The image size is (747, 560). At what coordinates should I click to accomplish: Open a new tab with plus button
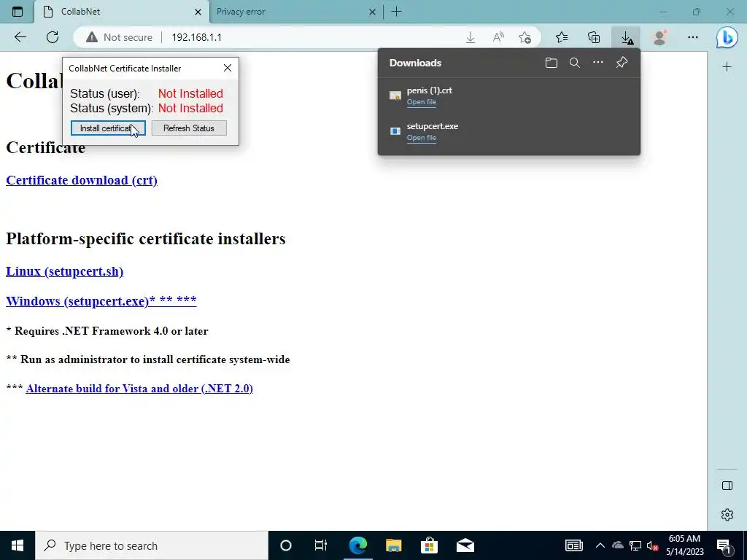coord(396,12)
